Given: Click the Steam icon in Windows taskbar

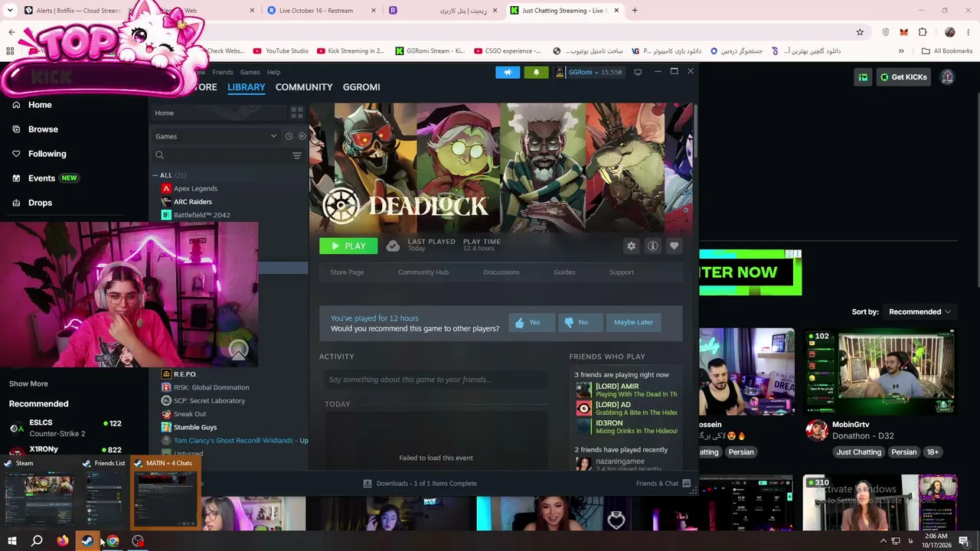Looking at the screenshot, I should click(87, 541).
